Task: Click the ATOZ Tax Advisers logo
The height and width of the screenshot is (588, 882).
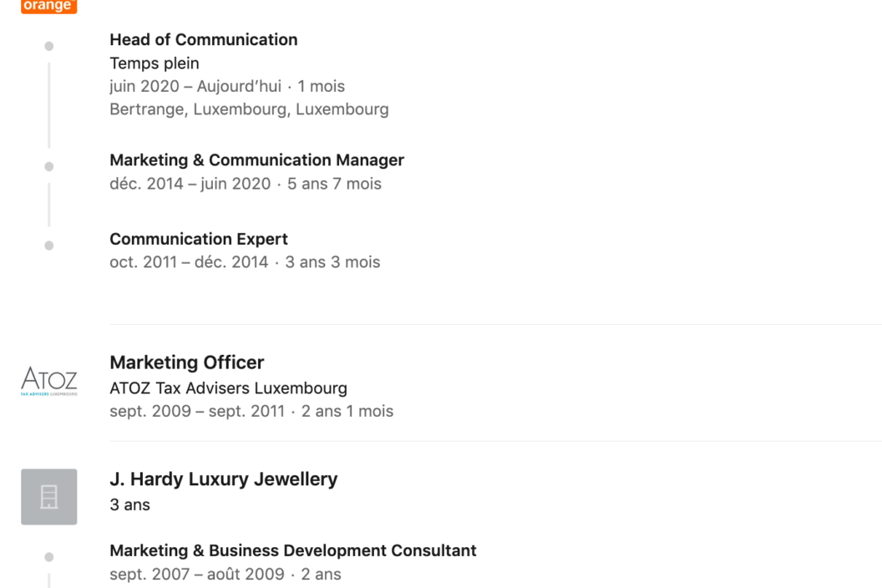Action: click(48, 380)
